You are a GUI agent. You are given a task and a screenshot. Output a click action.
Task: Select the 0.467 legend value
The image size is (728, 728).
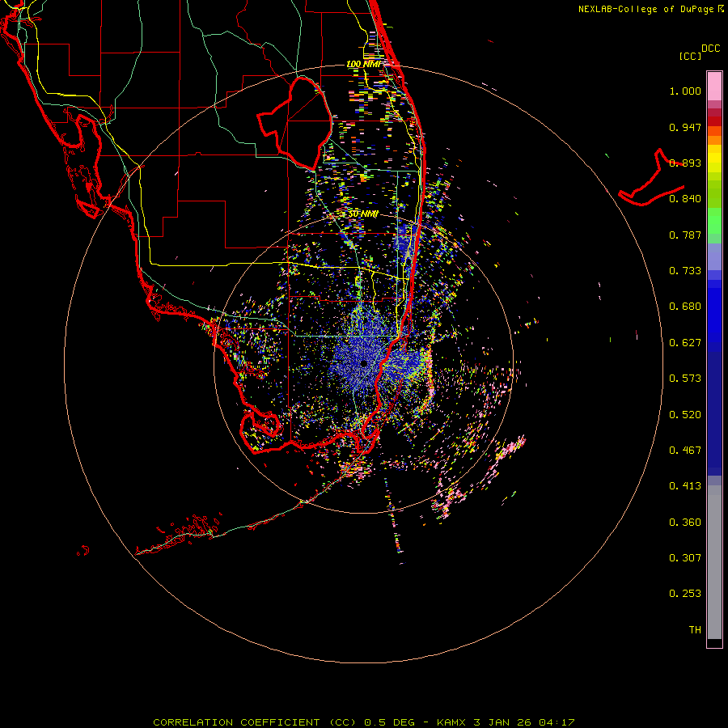685,451
